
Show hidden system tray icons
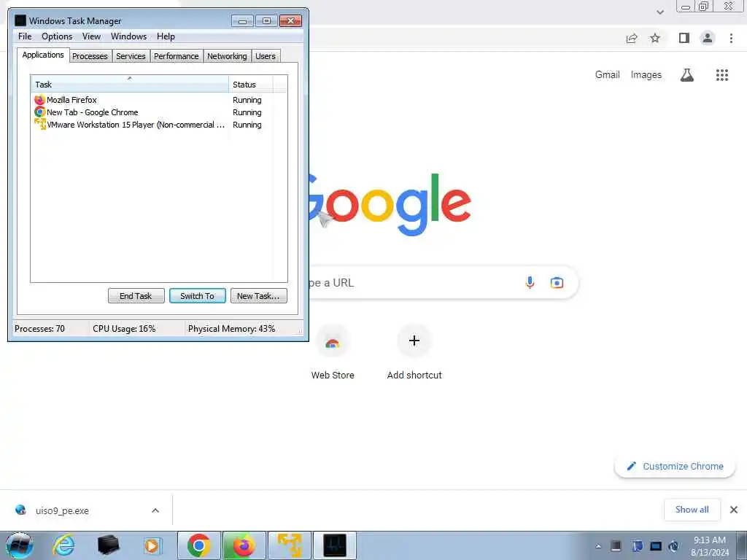[x=598, y=546]
